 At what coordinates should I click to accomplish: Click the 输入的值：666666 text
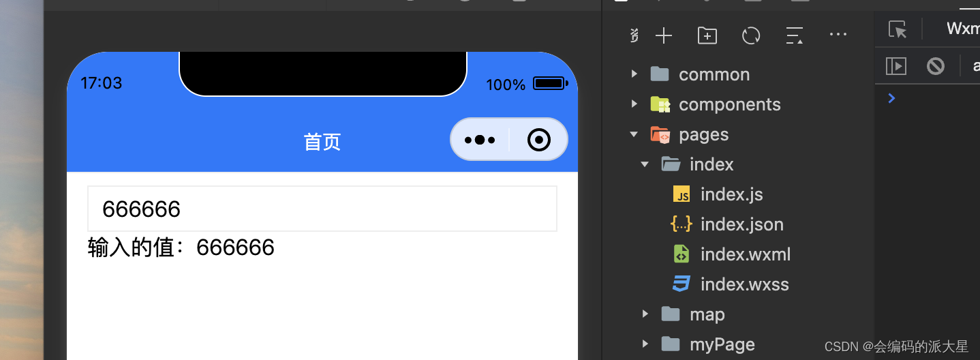[181, 247]
